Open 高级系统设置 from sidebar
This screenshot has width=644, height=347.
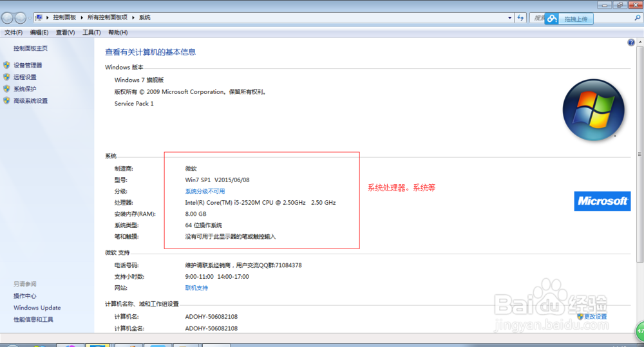(30, 101)
